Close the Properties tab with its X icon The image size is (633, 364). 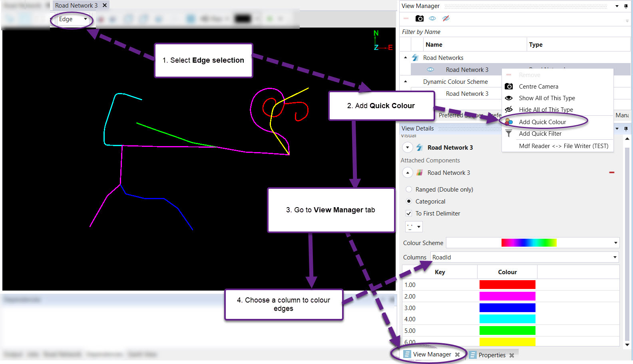click(x=512, y=355)
